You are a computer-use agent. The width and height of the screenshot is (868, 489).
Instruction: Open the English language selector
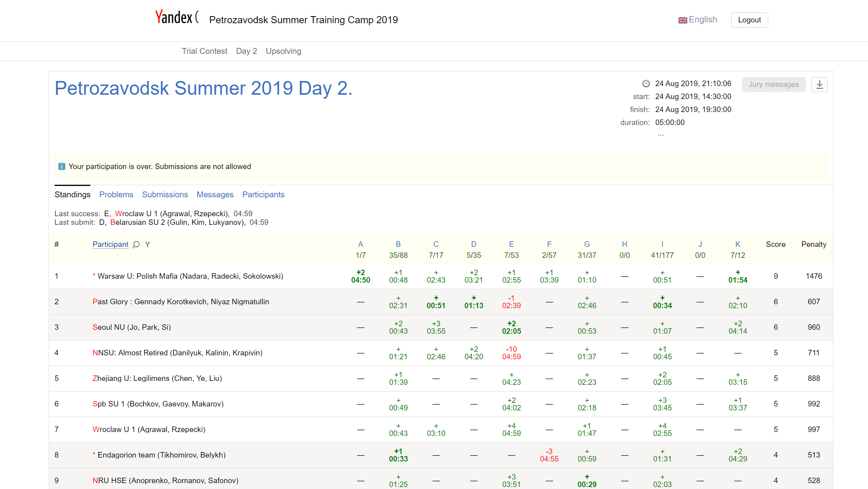[703, 20]
